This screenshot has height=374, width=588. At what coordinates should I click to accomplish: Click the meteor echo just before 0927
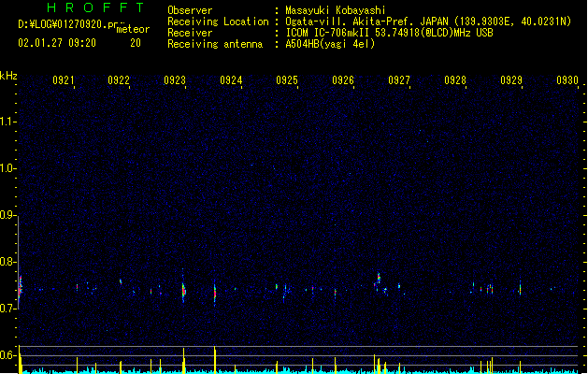379,279
